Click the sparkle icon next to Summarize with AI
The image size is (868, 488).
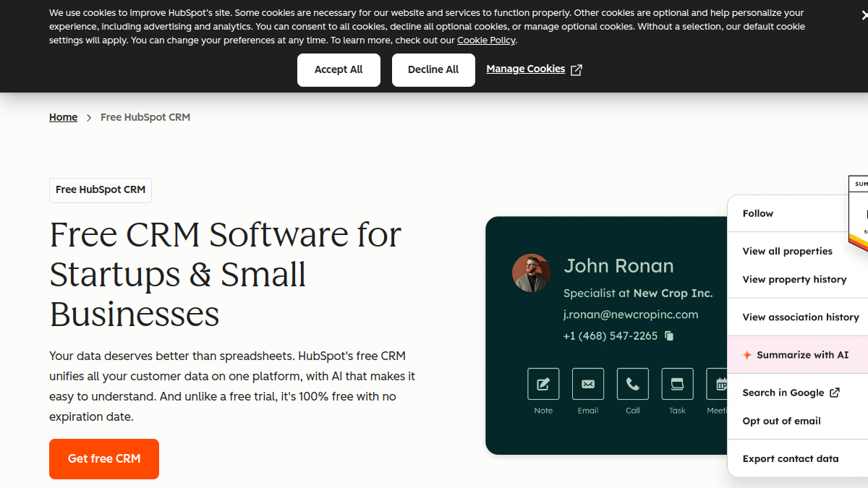[x=747, y=355]
